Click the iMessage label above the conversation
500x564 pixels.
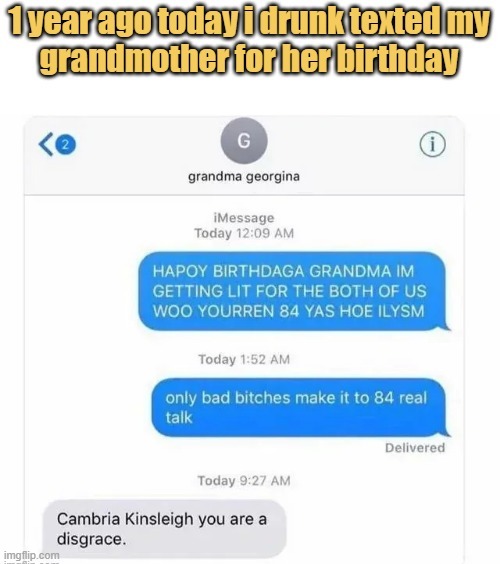(x=244, y=218)
